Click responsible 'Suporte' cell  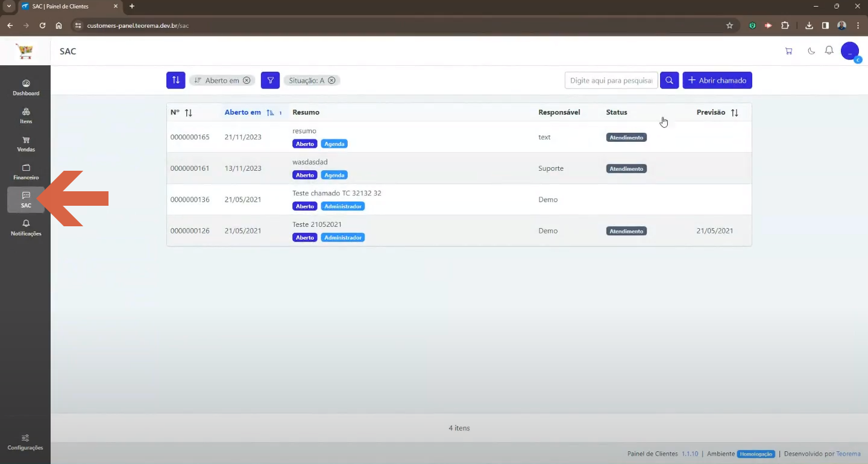[x=551, y=168]
